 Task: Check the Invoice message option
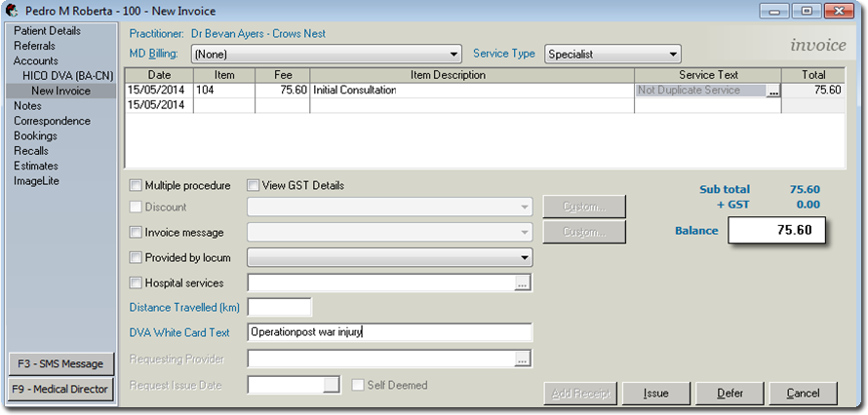(137, 233)
